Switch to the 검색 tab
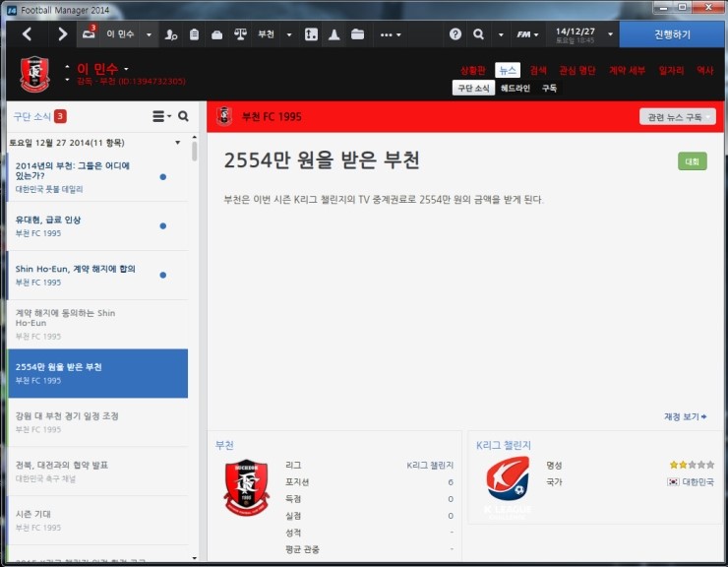Viewport: 728px width, 567px height. (x=538, y=70)
